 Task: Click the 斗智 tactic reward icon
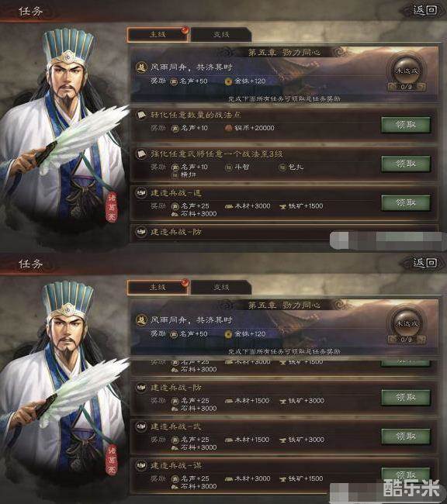click(228, 167)
